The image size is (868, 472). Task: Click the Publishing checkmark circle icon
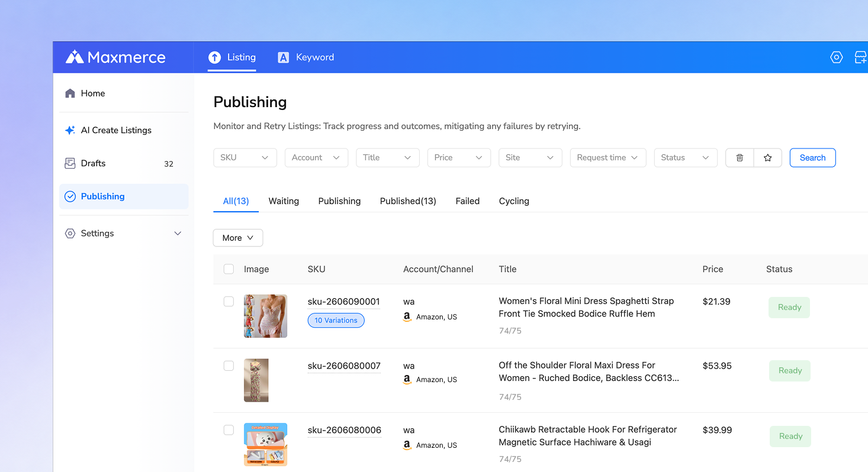coord(70,196)
